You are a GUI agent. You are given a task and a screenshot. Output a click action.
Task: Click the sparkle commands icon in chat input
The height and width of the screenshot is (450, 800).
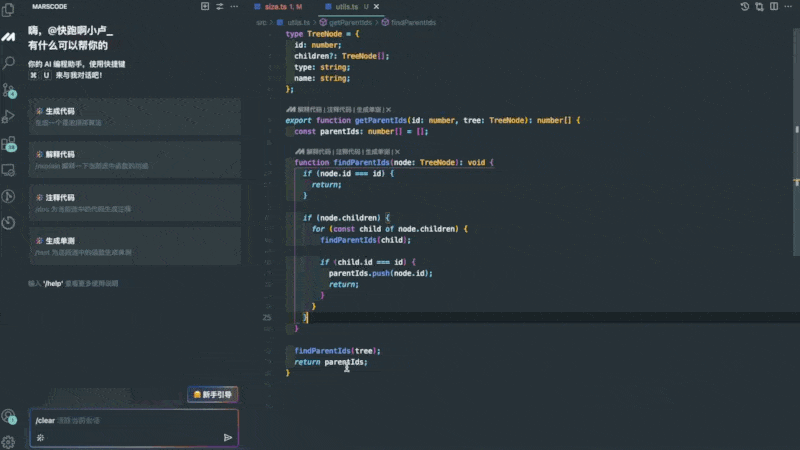[x=40, y=437]
